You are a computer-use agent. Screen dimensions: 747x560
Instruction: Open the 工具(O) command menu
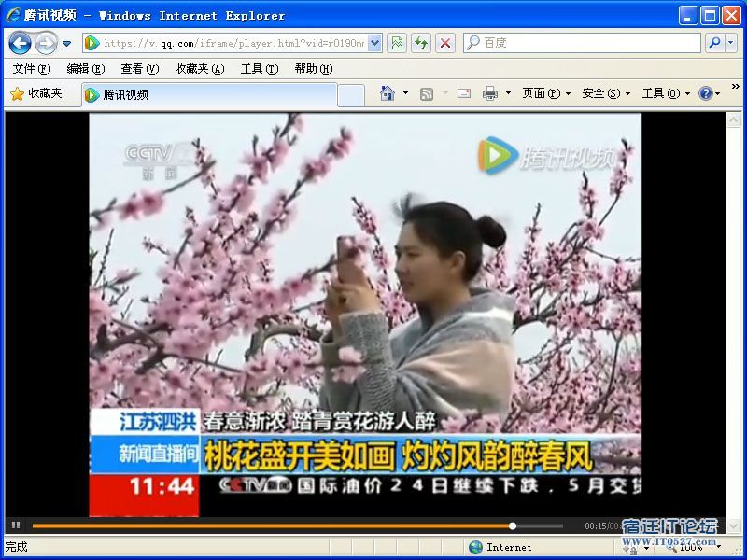[666, 93]
